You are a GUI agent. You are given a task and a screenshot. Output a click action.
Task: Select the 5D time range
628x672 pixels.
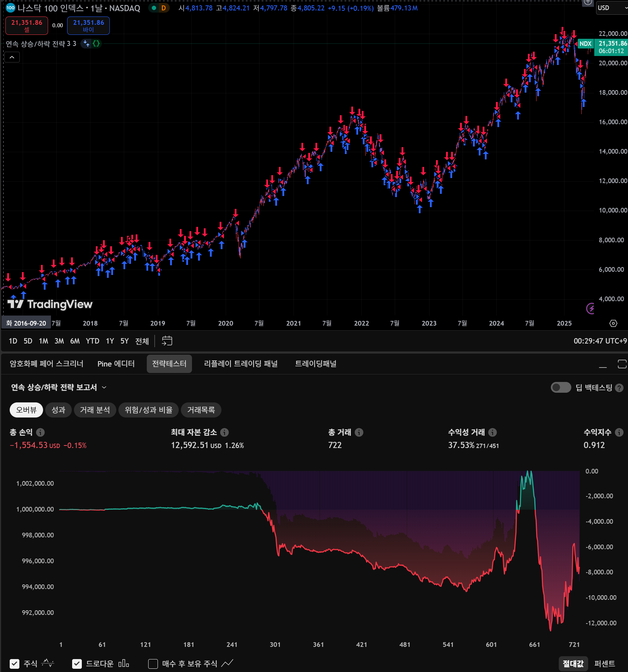[28, 341]
